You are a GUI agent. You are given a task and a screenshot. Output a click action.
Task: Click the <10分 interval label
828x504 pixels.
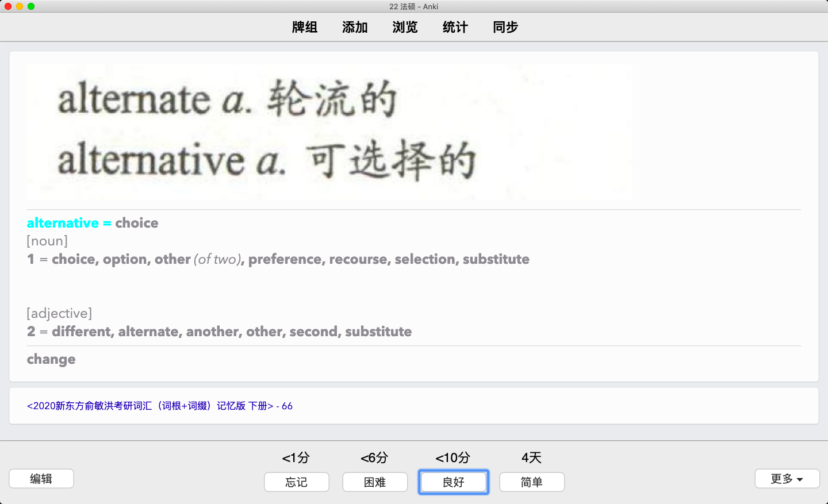[x=453, y=458]
